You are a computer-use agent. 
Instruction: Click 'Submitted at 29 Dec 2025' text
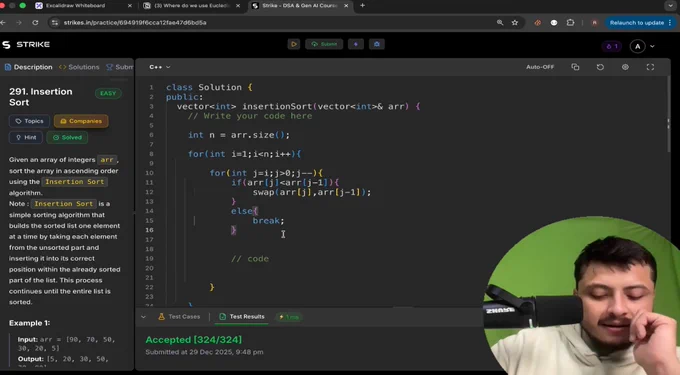204,352
